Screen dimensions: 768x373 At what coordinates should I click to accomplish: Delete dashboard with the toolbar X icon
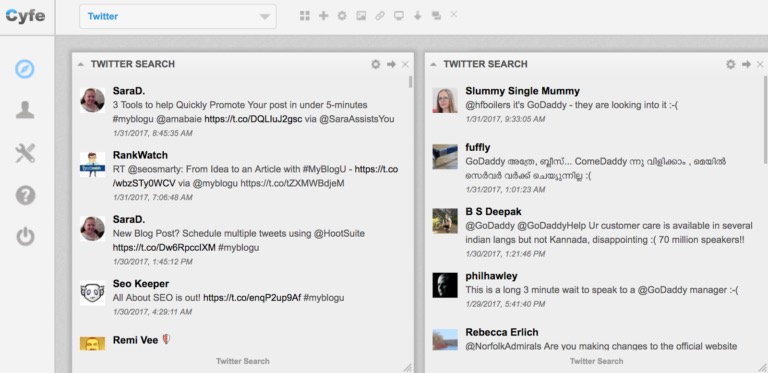454,15
